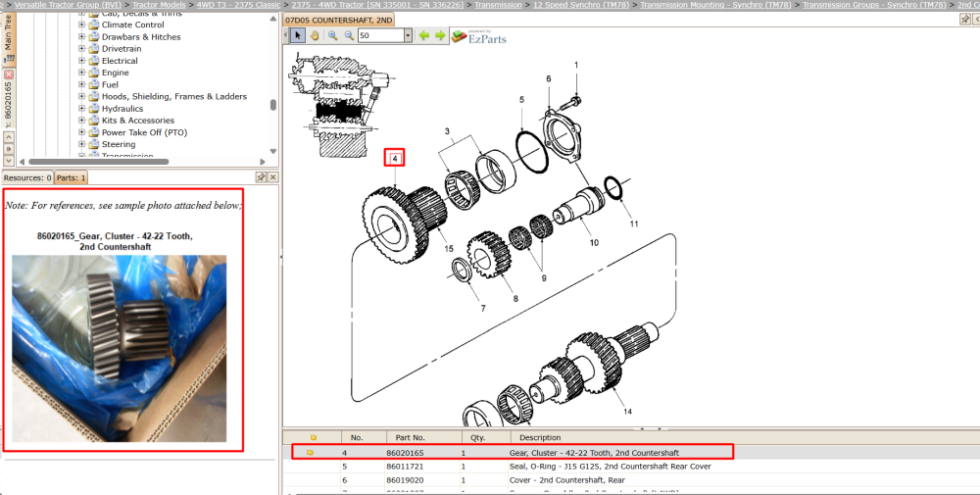
Task: Pin the diagram panel at top right
Action: coord(965,20)
